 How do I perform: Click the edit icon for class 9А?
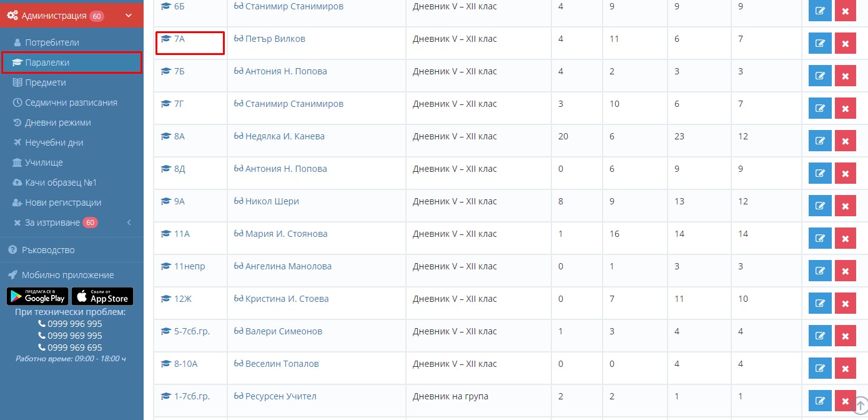tap(820, 206)
